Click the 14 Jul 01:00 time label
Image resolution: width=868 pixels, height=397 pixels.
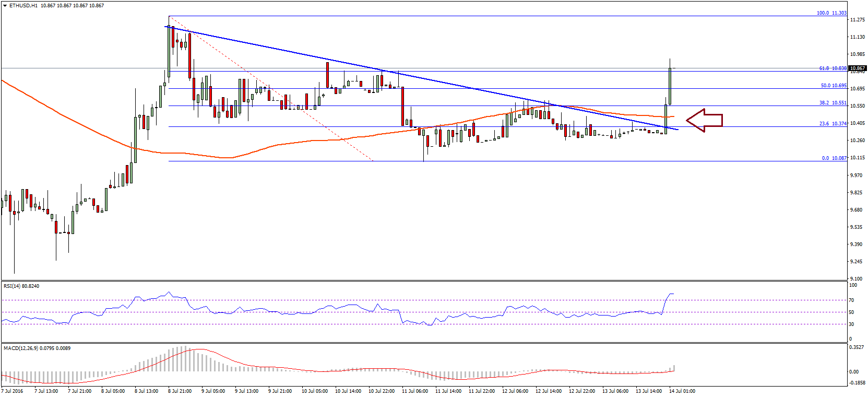pos(682,391)
